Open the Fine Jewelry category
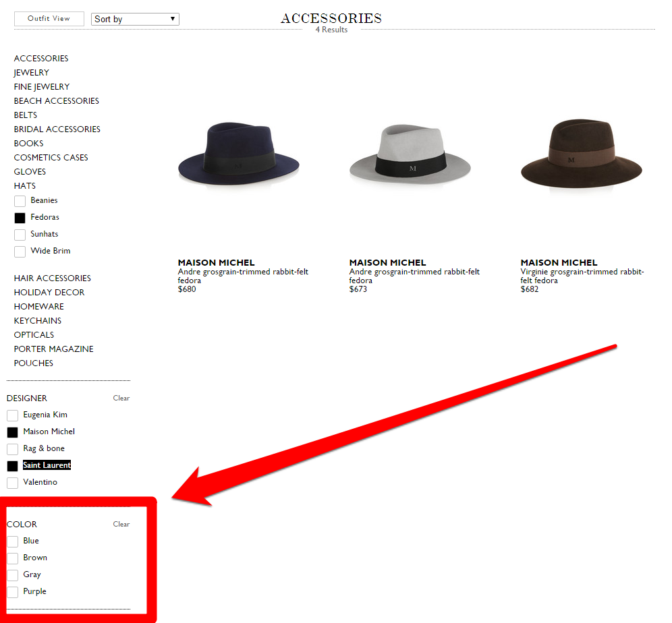 tap(42, 86)
